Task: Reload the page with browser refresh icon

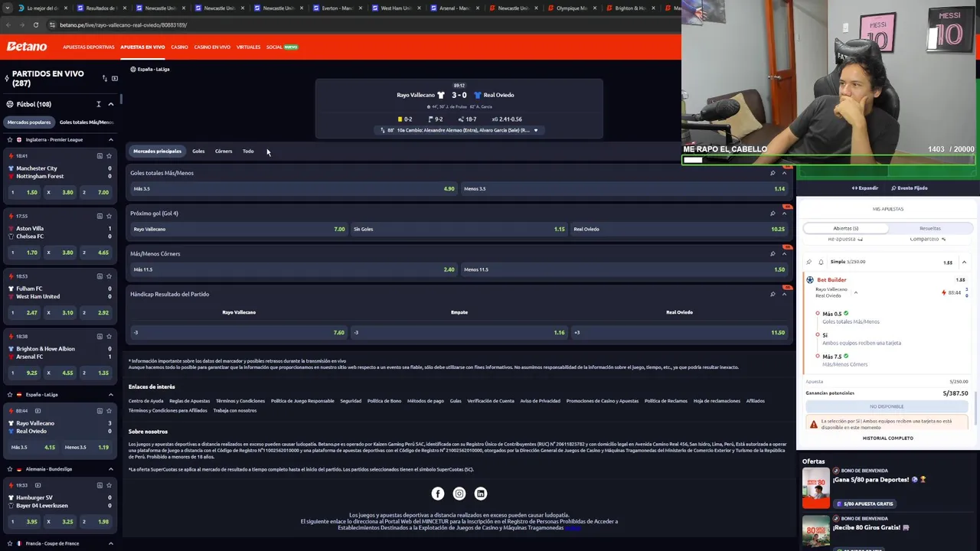Action: (x=35, y=24)
